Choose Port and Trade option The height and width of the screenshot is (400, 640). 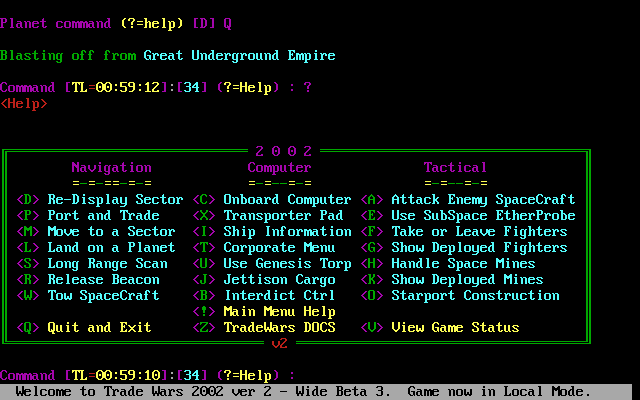tap(88, 216)
